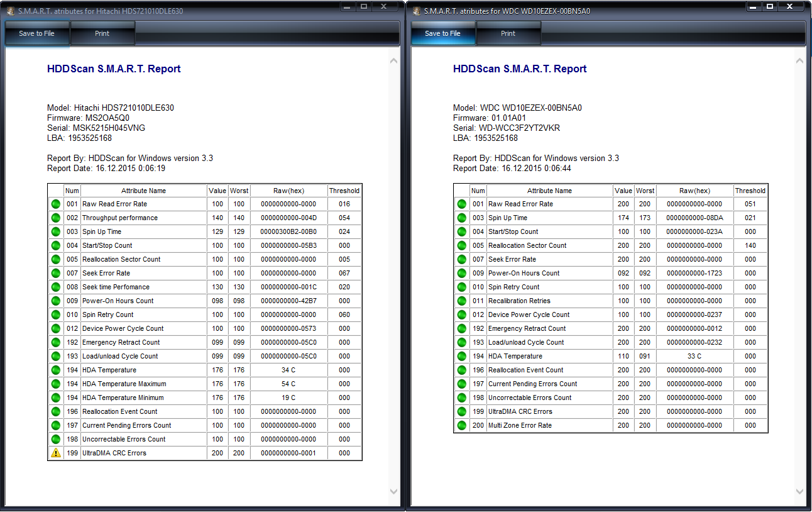Print the WDC S.M.A.R.T. report
Viewport: 812px width, 512px height.
point(508,33)
